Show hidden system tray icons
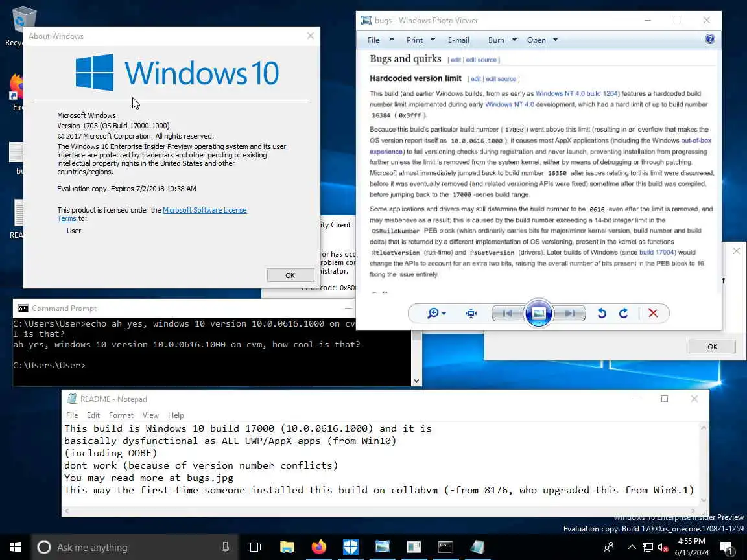The image size is (747, 560). pos(632,547)
